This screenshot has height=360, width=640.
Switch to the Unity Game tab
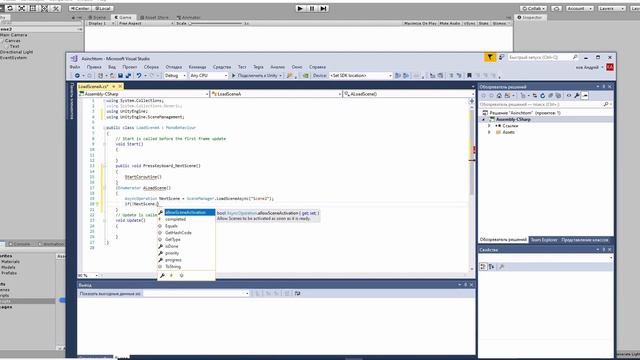click(x=123, y=18)
